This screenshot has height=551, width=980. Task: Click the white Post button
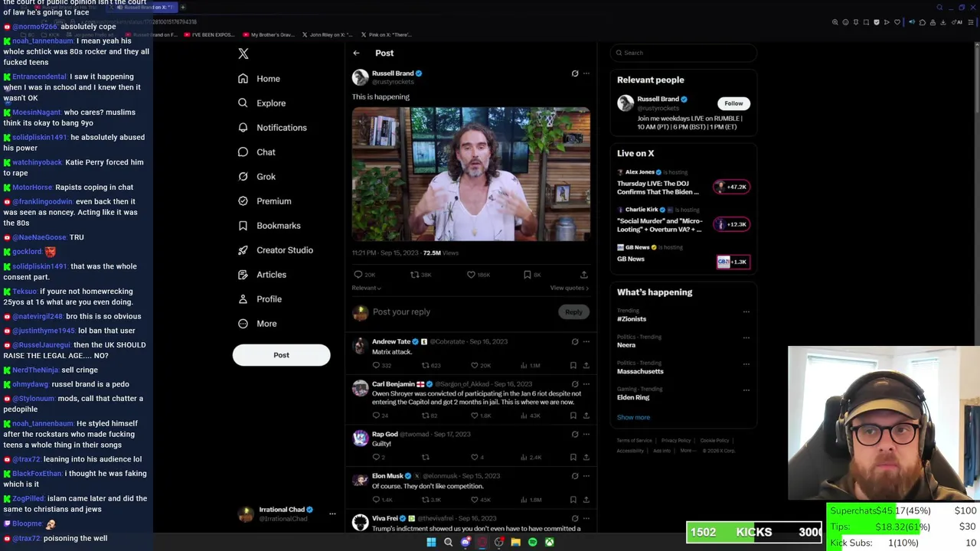click(281, 355)
